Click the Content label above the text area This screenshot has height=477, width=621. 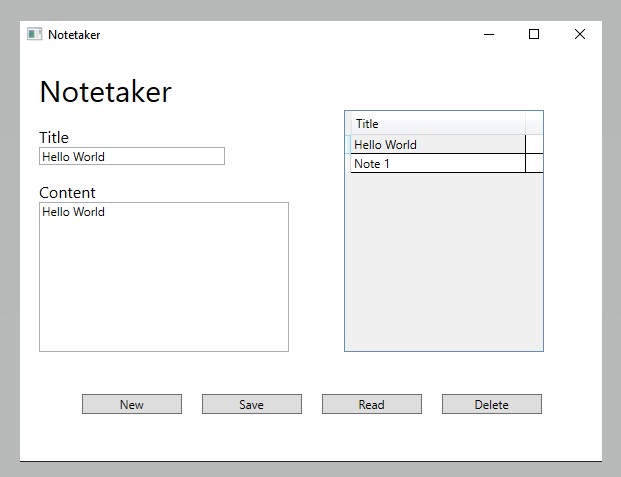(x=67, y=192)
